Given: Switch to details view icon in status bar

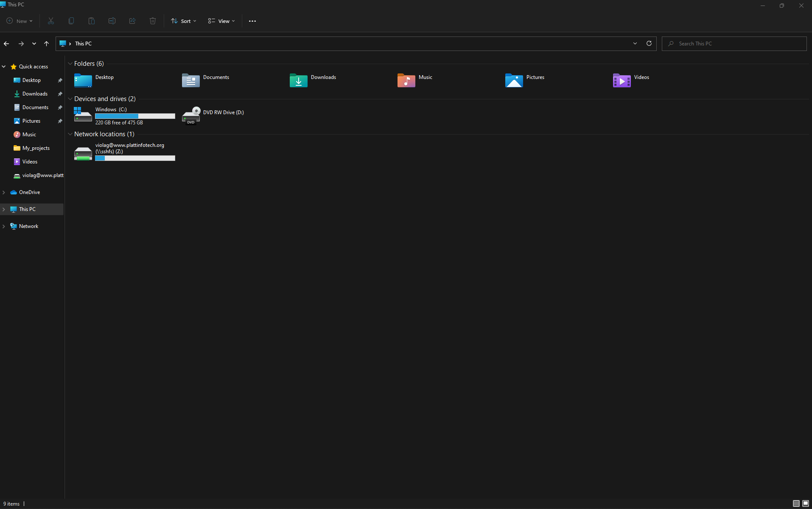Looking at the screenshot, I should (x=796, y=503).
